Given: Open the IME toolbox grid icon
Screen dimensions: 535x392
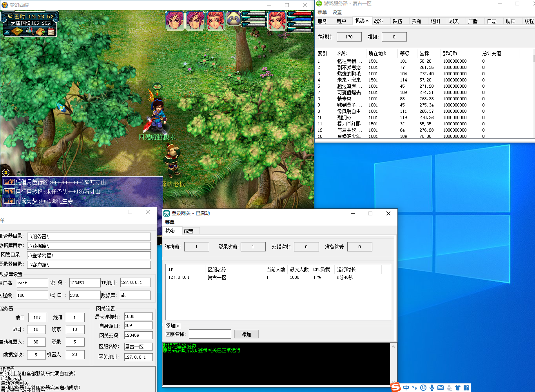Looking at the screenshot, I should 466,388.
